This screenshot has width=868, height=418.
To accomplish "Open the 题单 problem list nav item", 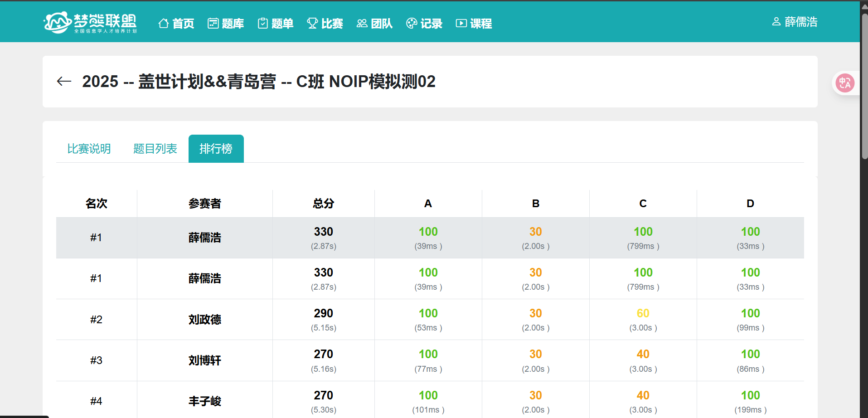I will click(x=276, y=24).
